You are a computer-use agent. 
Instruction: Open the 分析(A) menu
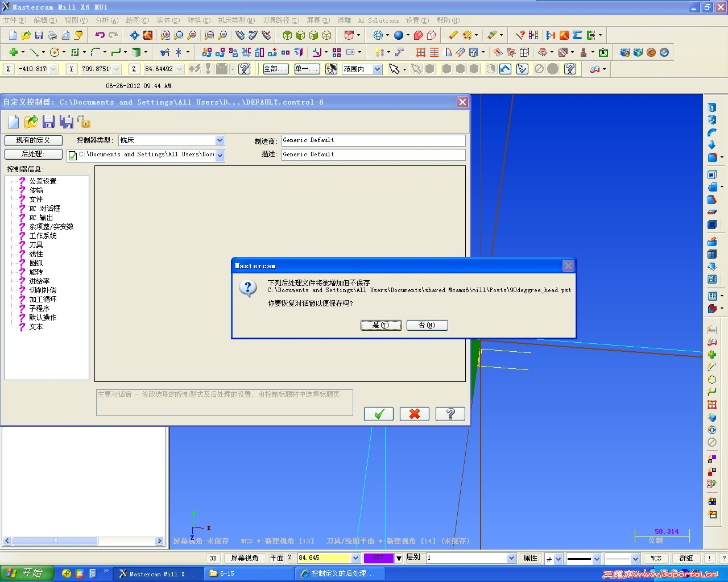[107, 20]
